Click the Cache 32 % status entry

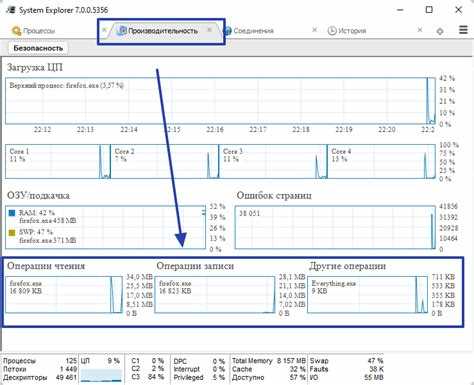pos(269,369)
